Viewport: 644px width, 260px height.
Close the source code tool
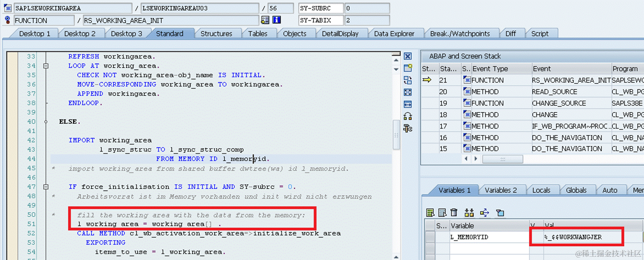tap(407, 56)
